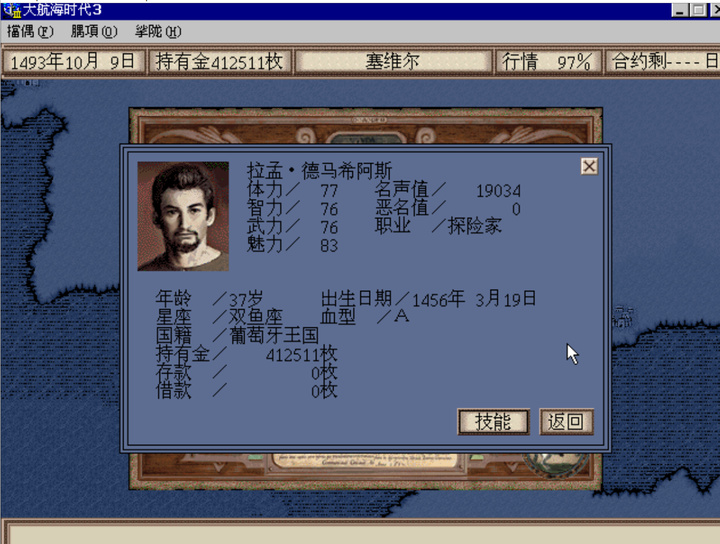
Task: Click the game icon in the title bar
Action: click(x=12, y=10)
